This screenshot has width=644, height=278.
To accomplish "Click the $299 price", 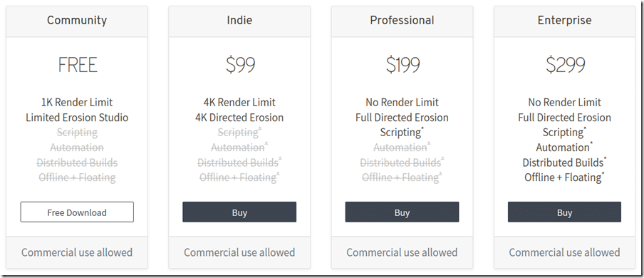I will [x=565, y=65].
